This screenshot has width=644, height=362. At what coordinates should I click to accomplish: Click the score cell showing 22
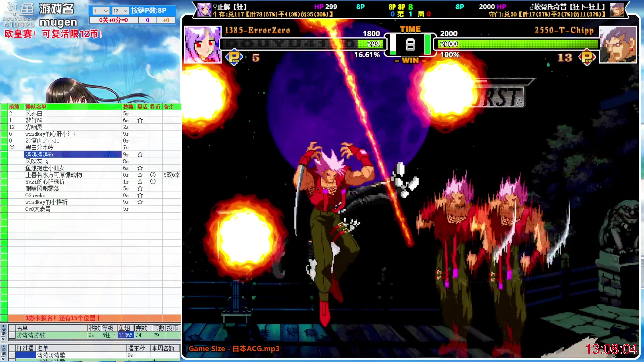(16, 148)
